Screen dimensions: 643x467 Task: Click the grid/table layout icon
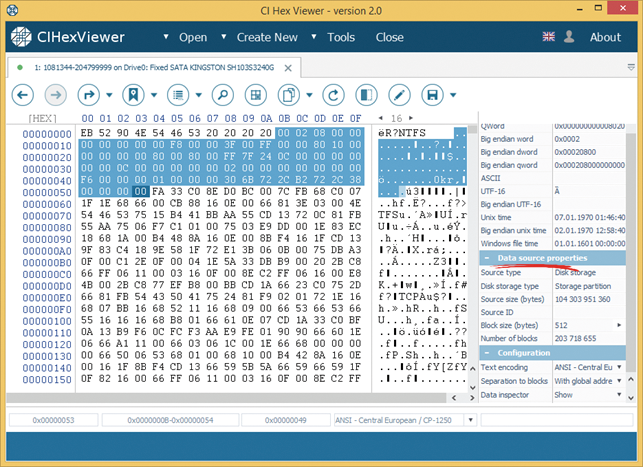pyautogui.click(x=255, y=95)
